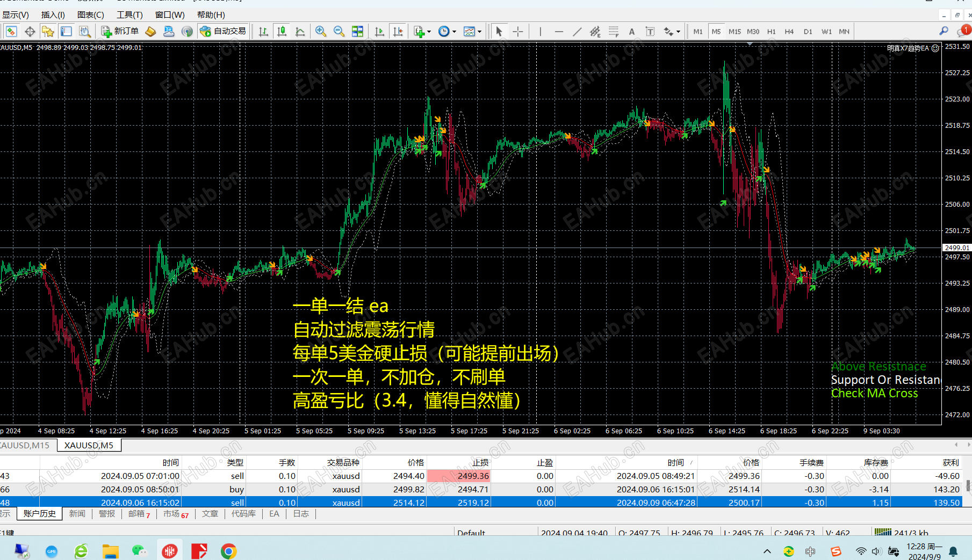Open the chart templates dropdown
972x560 pixels.
pyautogui.click(x=472, y=32)
